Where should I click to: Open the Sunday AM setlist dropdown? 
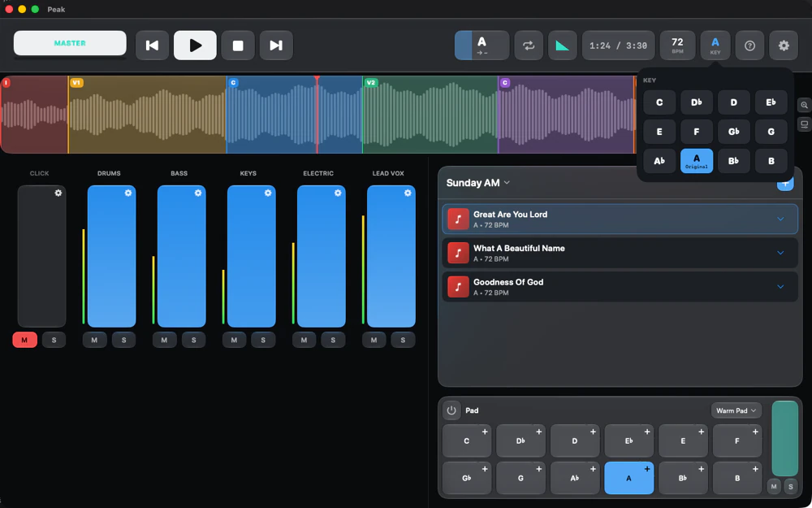(x=478, y=182)
